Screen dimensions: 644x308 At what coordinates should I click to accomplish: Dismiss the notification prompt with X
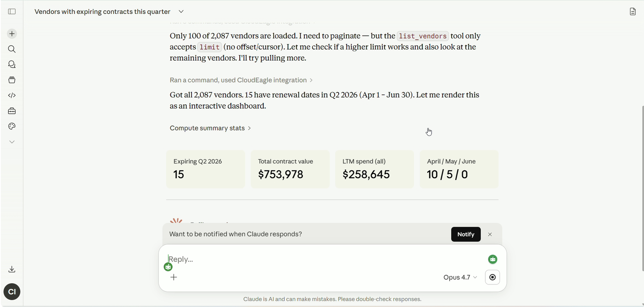coord(490,234)
